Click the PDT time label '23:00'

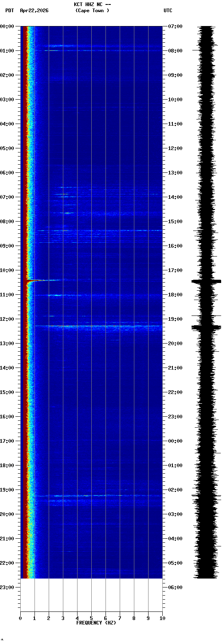tap(7, 587)
